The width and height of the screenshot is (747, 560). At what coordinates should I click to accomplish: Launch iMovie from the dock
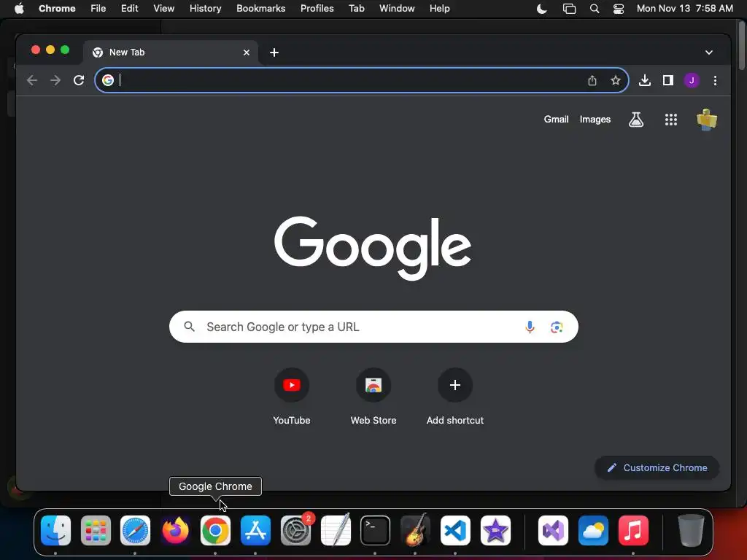click(x=495, y=531)
